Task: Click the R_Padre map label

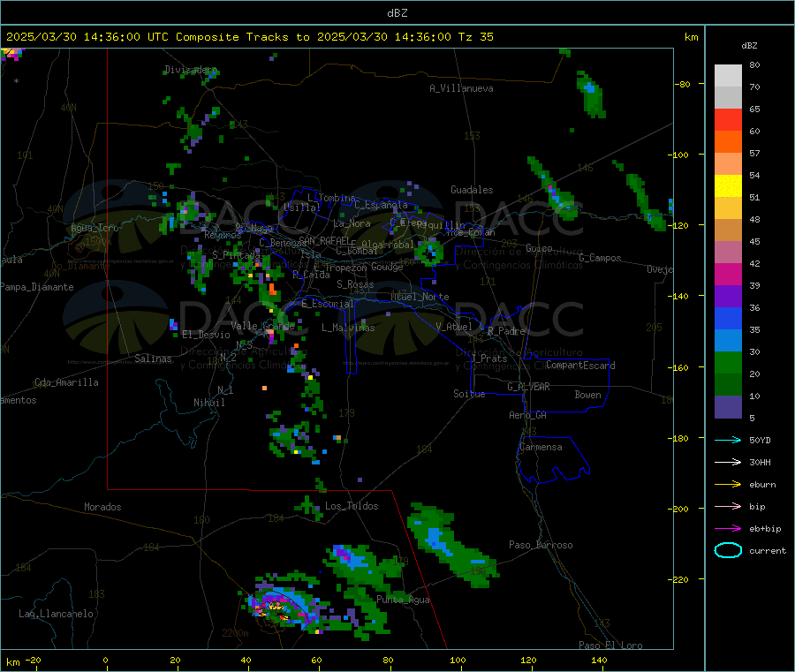Action: tap(506, 331)
